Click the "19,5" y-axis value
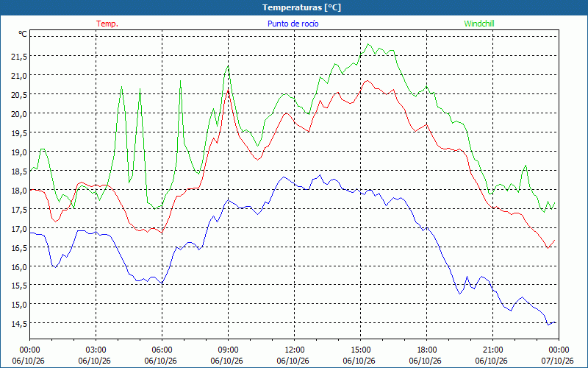 click(19, 133)
